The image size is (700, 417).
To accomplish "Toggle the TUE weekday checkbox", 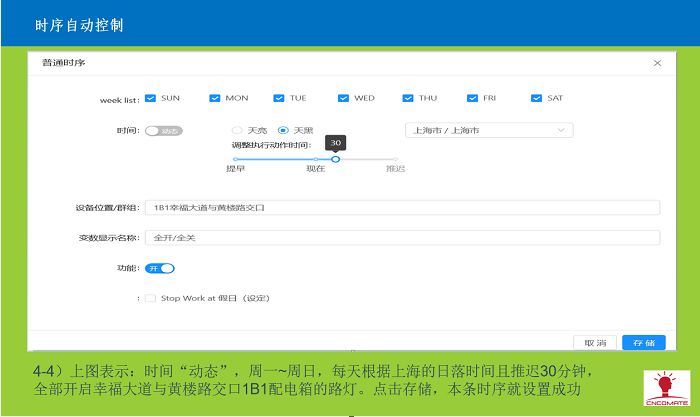I will [x=279, y=98].
